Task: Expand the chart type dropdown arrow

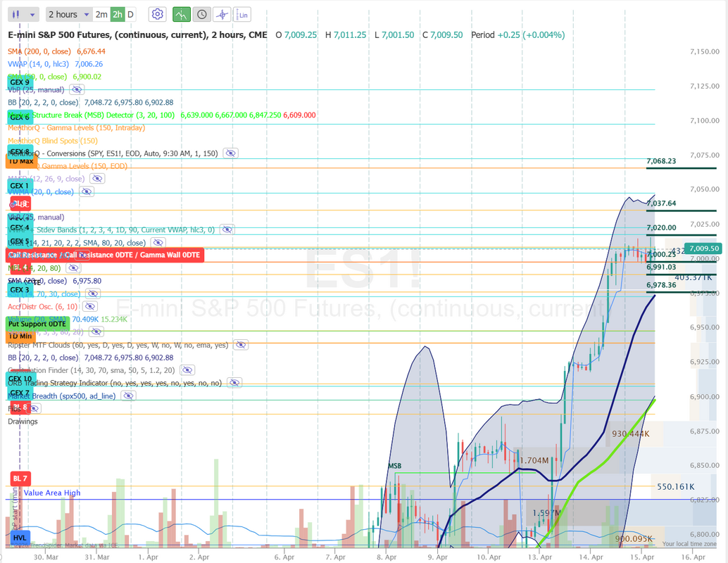Action: click(32, 14)
